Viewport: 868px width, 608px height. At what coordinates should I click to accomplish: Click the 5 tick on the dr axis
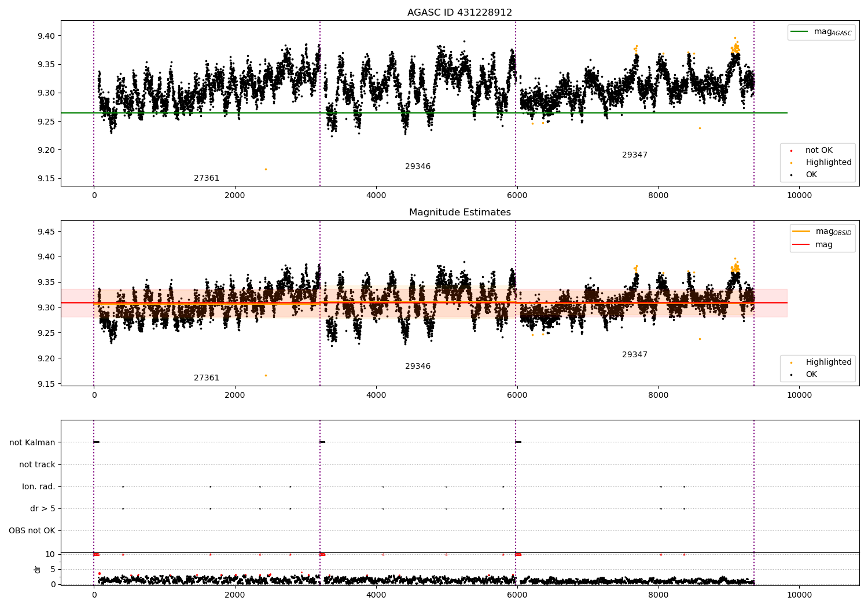point(53,569)
